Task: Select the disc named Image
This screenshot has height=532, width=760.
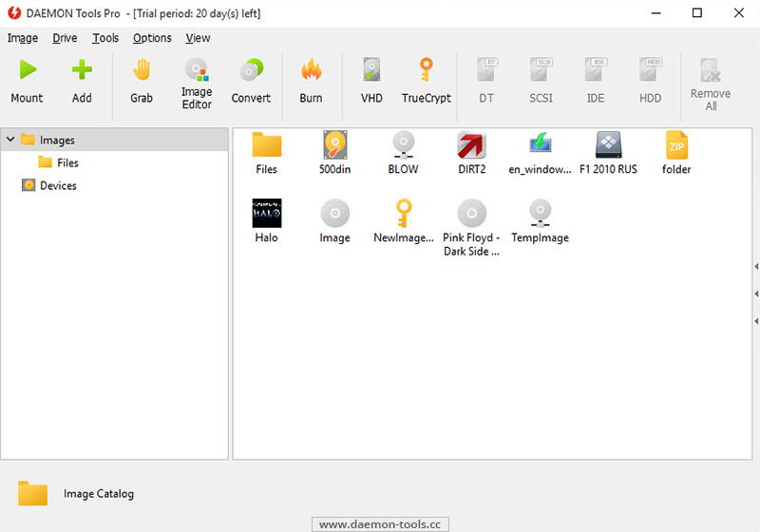Action: coord(335,221)
